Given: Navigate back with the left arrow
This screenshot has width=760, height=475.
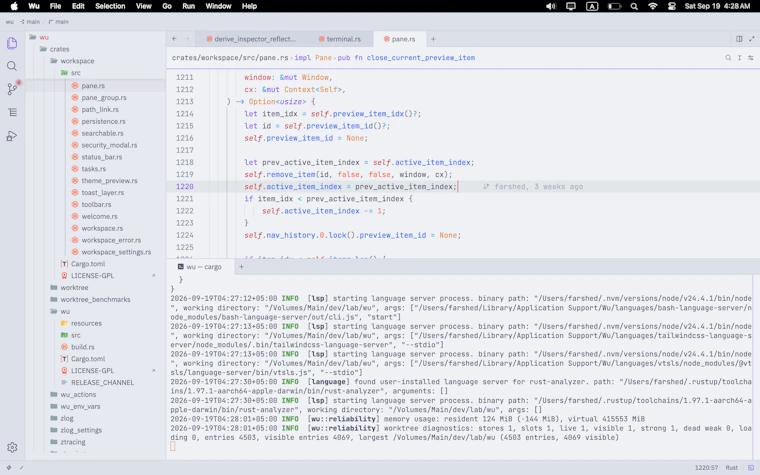Looking at the screenshot, I should [174, 39].
